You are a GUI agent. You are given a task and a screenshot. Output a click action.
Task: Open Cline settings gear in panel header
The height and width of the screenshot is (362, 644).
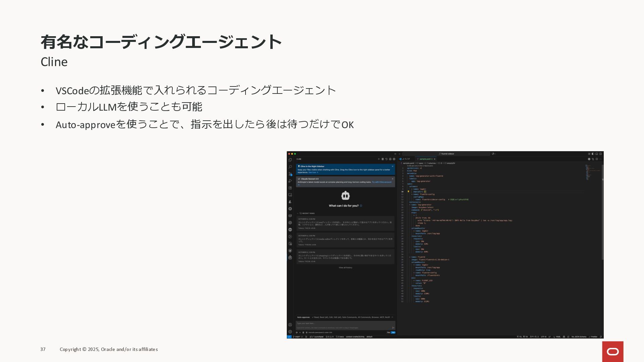click(x=394, y=159)
